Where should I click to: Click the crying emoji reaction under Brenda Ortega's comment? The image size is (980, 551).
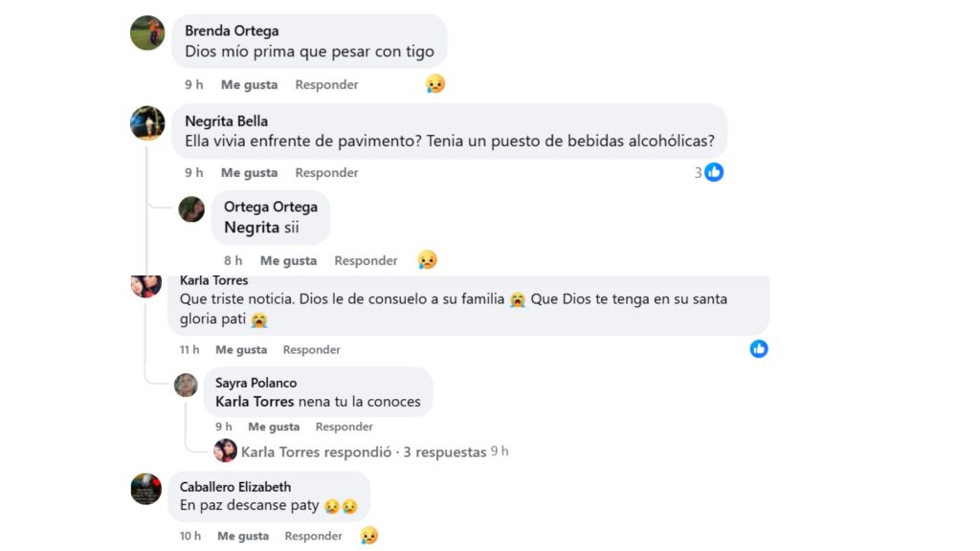point(434,84)
